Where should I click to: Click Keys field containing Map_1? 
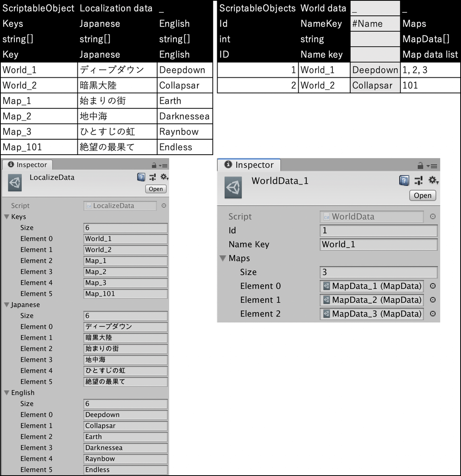125,261
